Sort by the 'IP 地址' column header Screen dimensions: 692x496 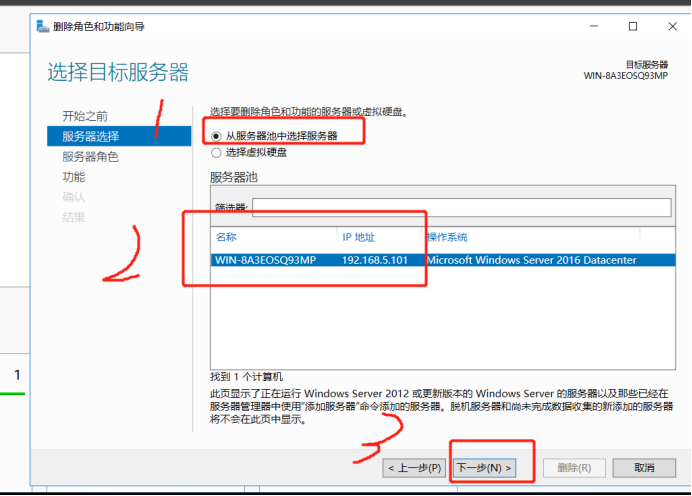[358, 237]
